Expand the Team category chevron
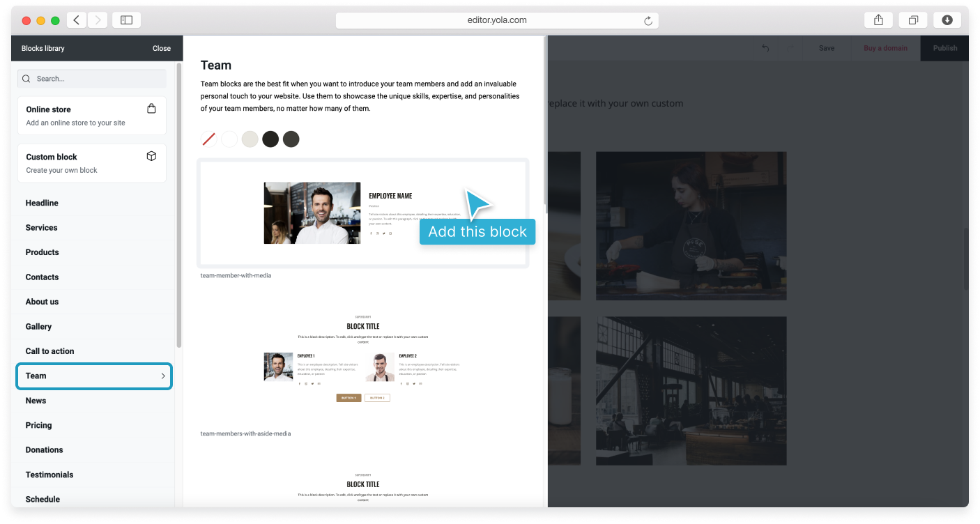 click(x=163, y=376)
